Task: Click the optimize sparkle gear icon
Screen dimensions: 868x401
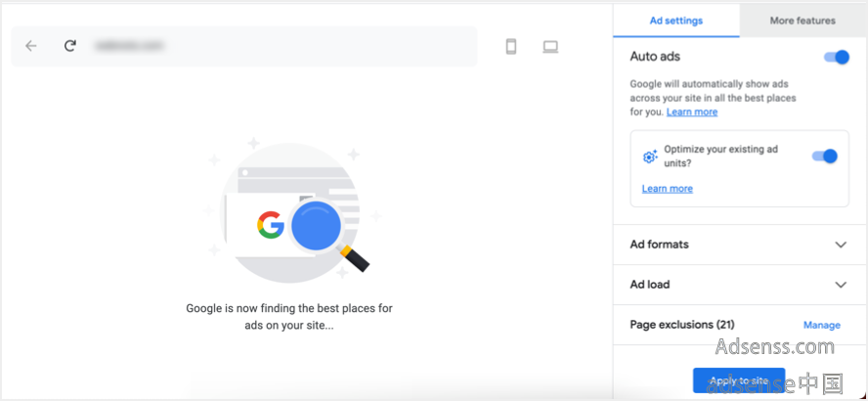Action: pos(650,156)
